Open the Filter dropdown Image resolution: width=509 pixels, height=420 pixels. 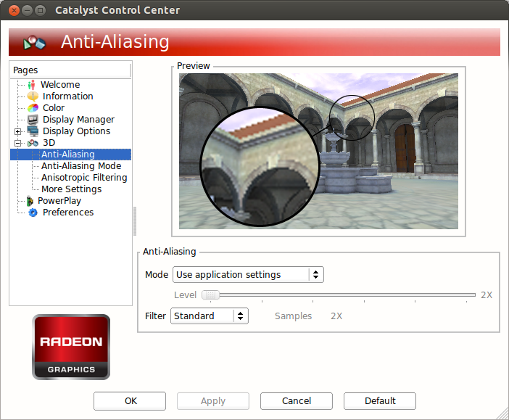point(210,316)
